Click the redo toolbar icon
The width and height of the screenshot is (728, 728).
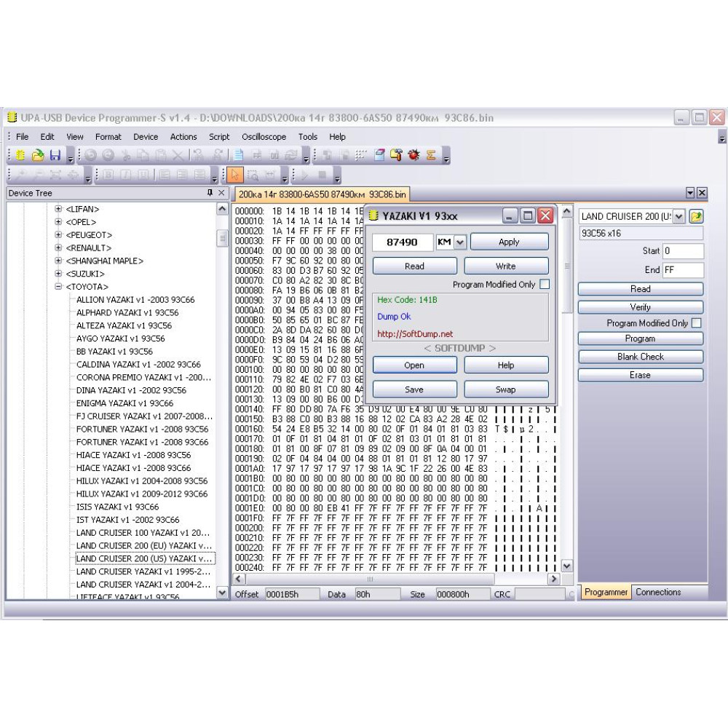[108, 155]
